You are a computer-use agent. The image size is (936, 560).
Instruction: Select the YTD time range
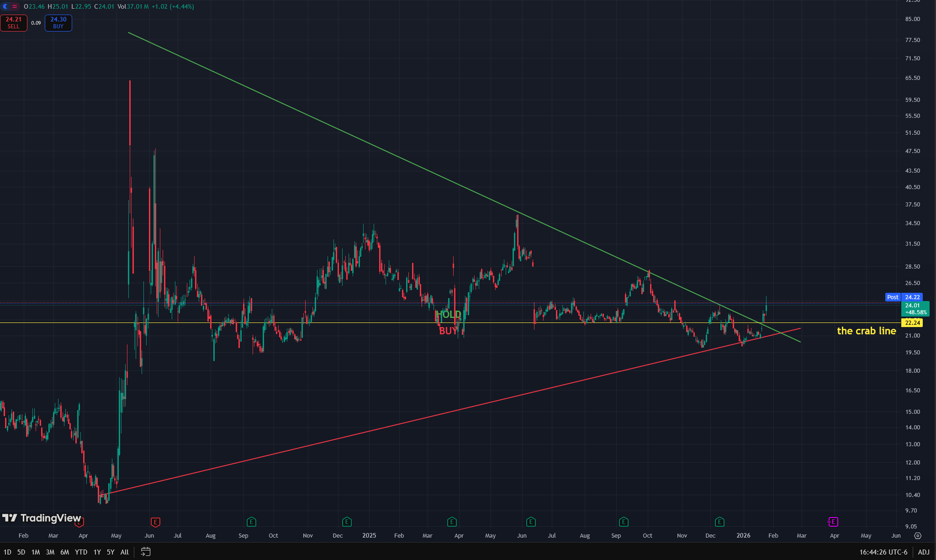tap(81, 552)
